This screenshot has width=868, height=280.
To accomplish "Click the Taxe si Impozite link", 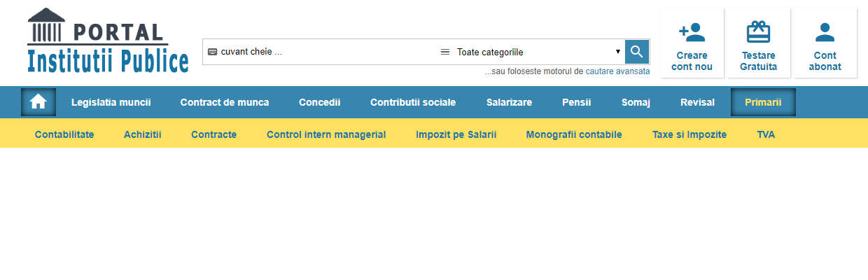I will pyautogui.click(x=689, y=134).
